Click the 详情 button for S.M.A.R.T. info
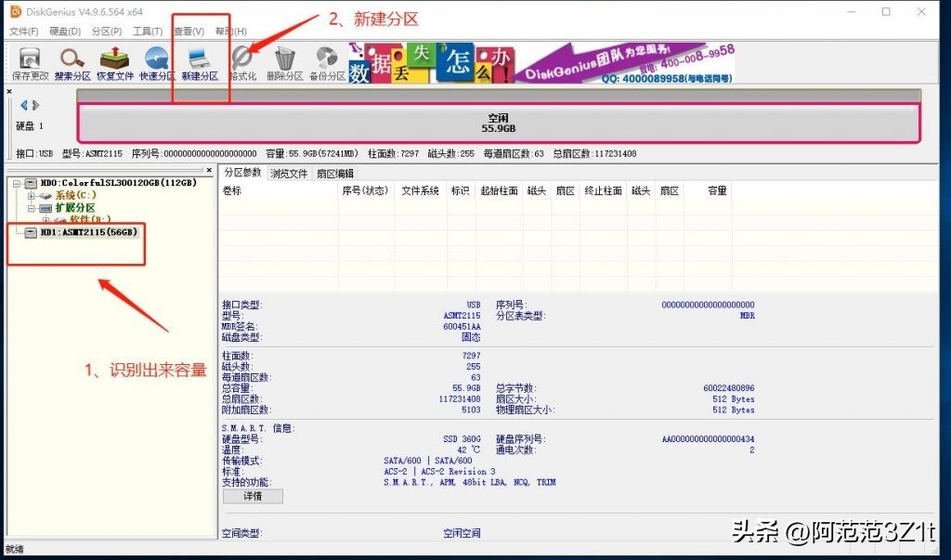Screen dimensions: 951x560 coord(252,496)
